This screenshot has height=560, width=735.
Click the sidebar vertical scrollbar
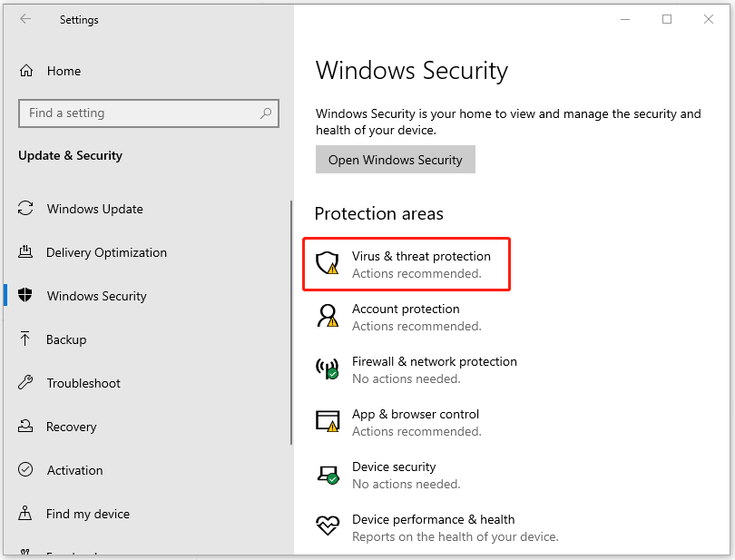point(291,322)
